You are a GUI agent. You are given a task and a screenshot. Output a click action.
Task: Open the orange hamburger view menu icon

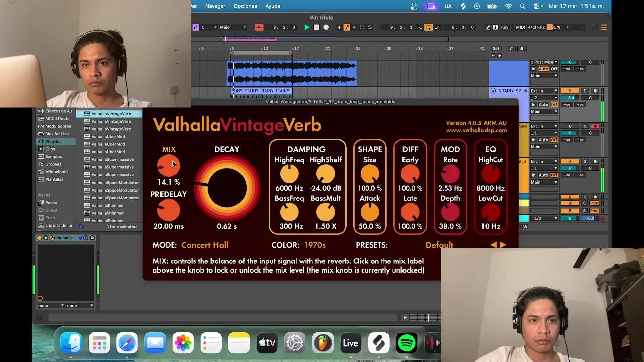click(x=604, y=27)
